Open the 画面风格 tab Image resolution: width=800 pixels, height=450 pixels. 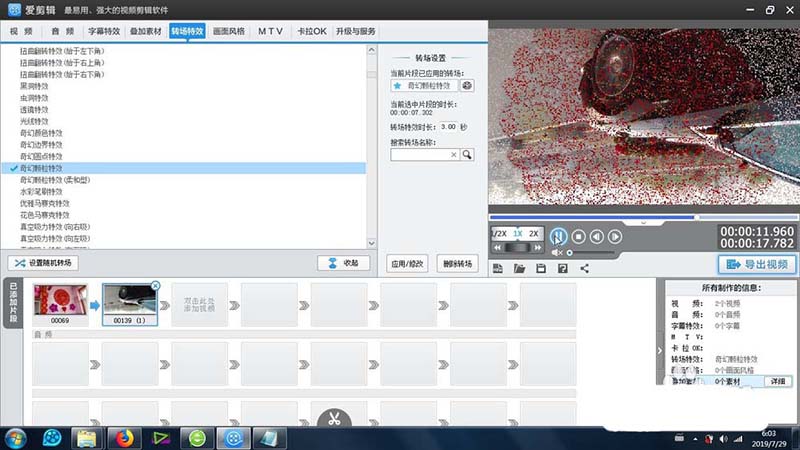pos(229,31)
